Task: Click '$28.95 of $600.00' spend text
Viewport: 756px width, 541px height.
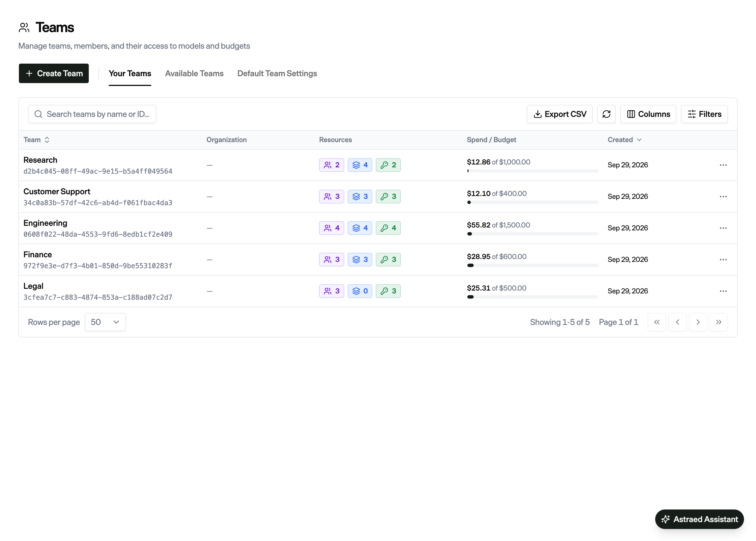Action: pos(496,257)
